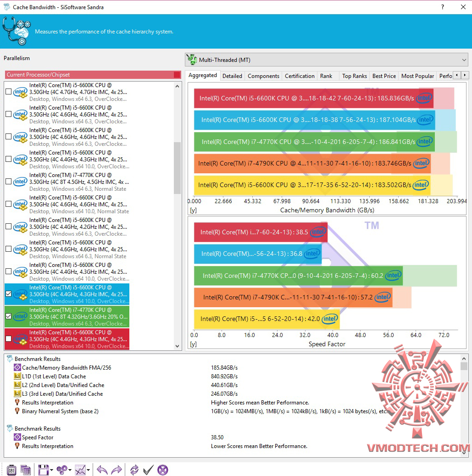Click Intel logo on red 185.836GB/s bar
472x476 pixels.
(x=424, y=98)
